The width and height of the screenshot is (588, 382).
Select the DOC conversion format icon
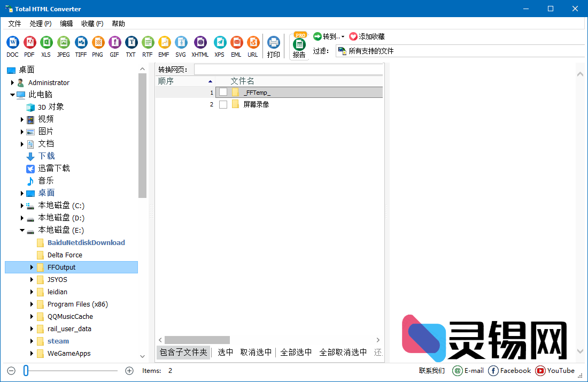click(12, 42)
